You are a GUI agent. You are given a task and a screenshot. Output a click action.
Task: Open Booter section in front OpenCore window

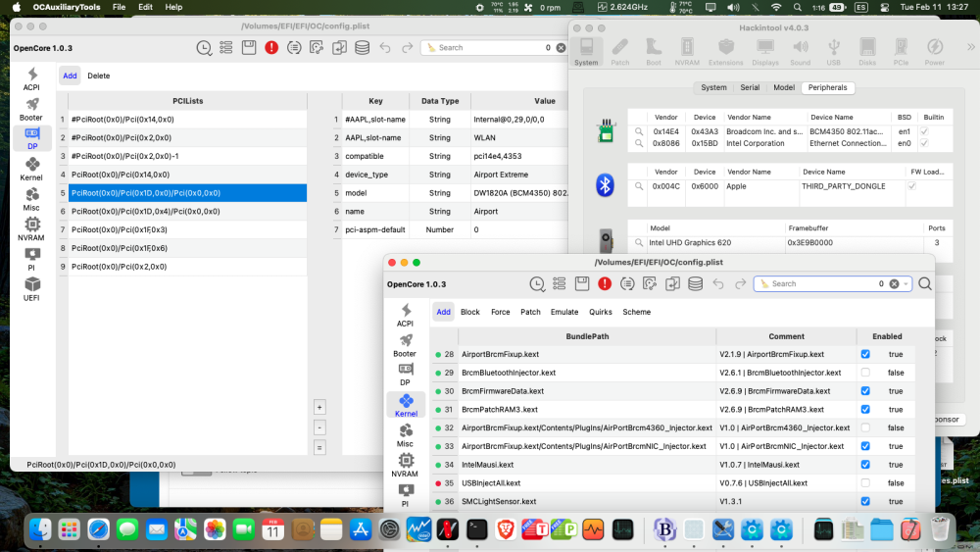[x=405, y=345]
